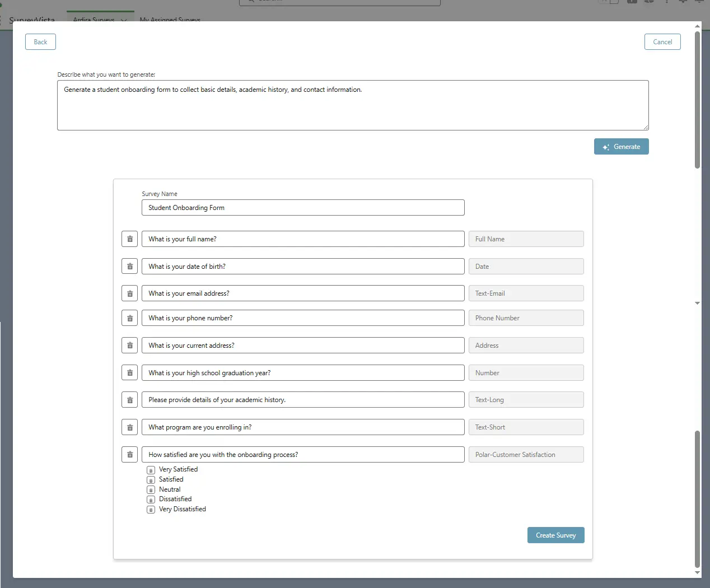
Task: Remove the academic history question
Action: [129, 400]
